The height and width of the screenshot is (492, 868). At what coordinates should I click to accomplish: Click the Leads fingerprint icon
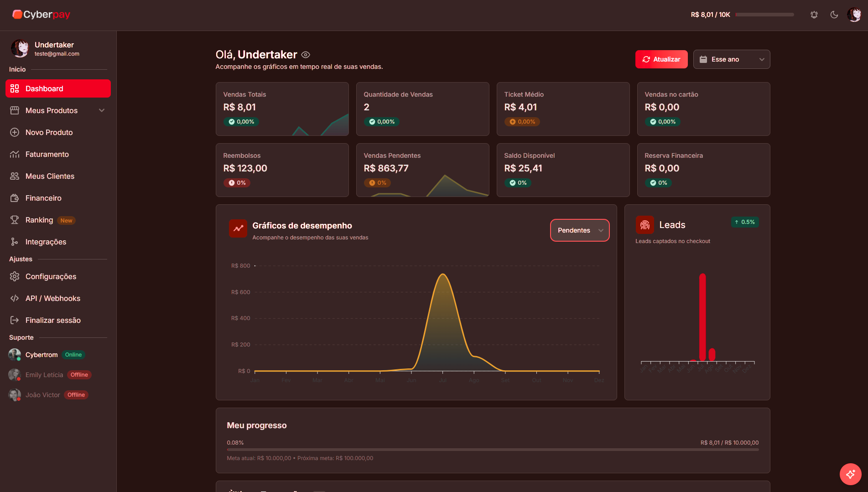pyautogui.click(x=645, y=225)
